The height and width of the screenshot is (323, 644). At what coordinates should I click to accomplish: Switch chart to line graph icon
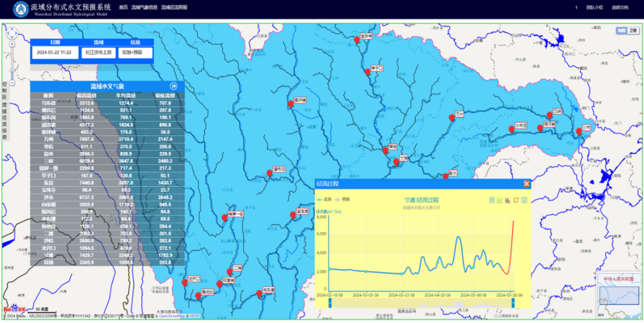coord(500,200)
